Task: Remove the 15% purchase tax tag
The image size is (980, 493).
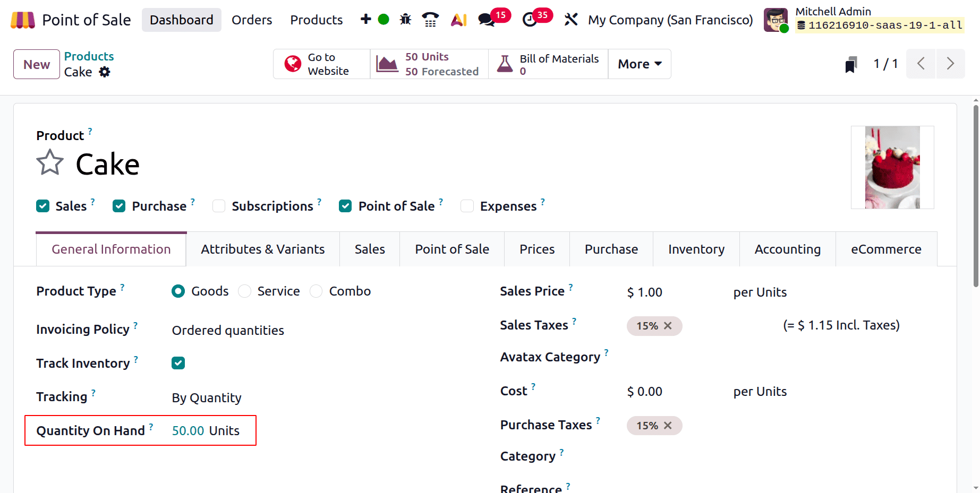Action: click(668, 426)
